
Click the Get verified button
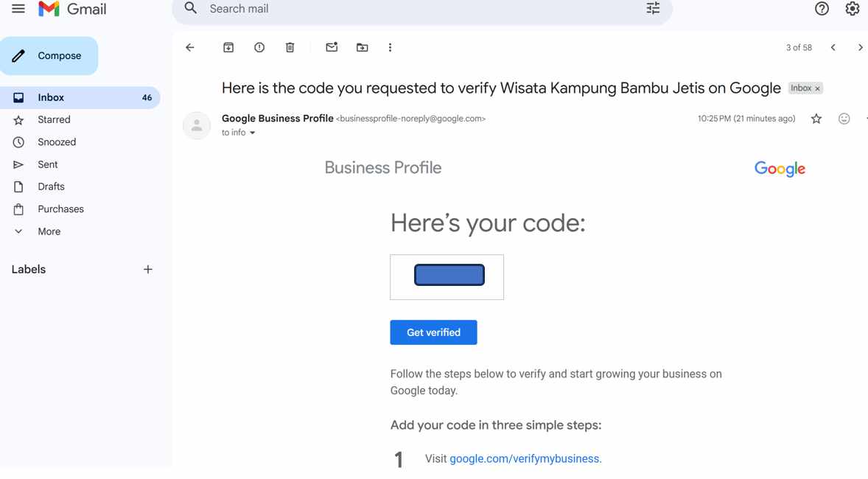433,332
